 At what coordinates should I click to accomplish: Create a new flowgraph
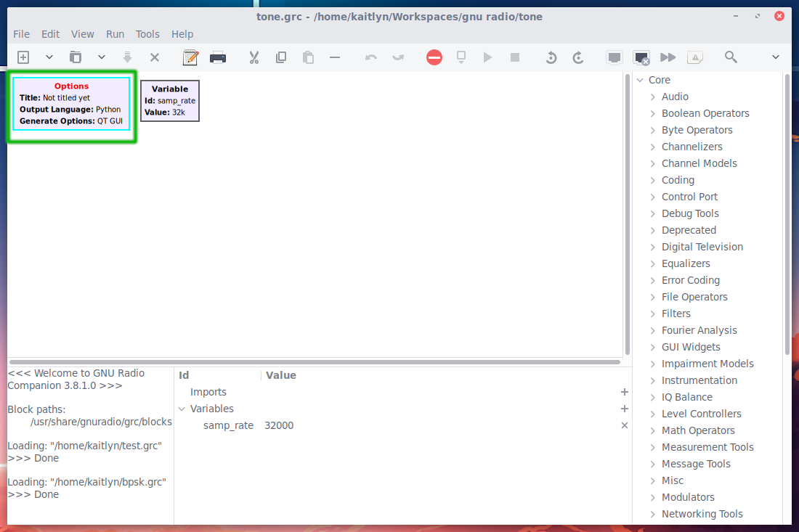[x=23, y=57]
